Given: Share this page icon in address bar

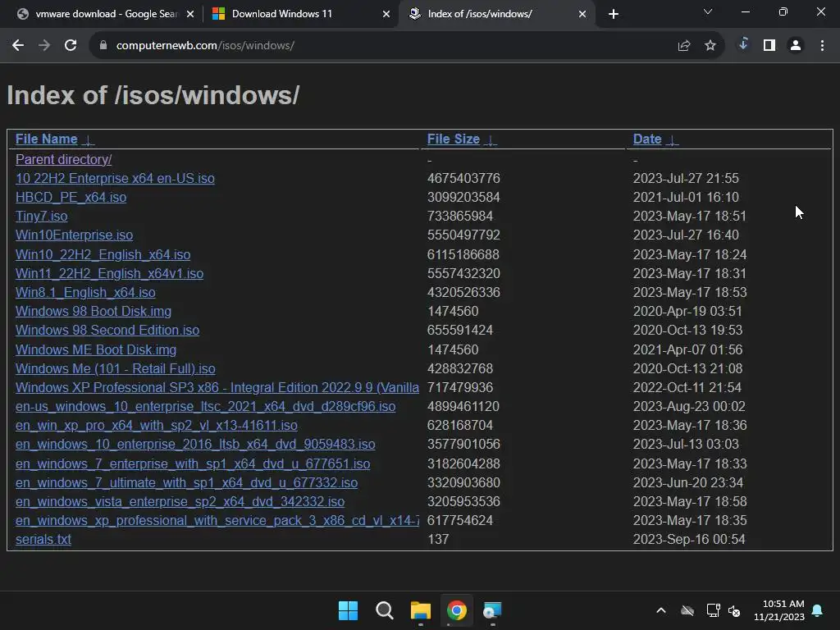Looking at the screenshot, I should 683,46.
